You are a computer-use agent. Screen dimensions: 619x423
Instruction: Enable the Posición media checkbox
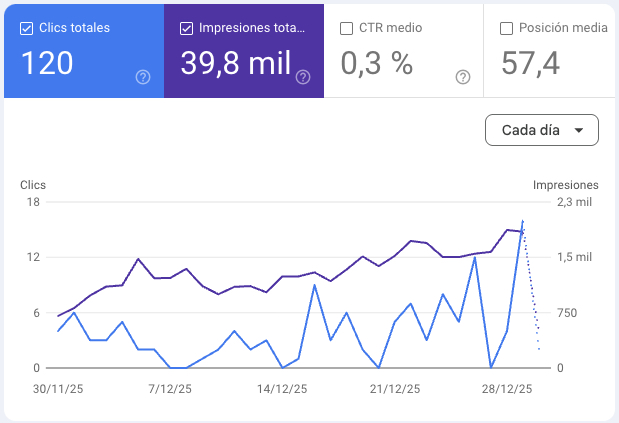[506, 28]
